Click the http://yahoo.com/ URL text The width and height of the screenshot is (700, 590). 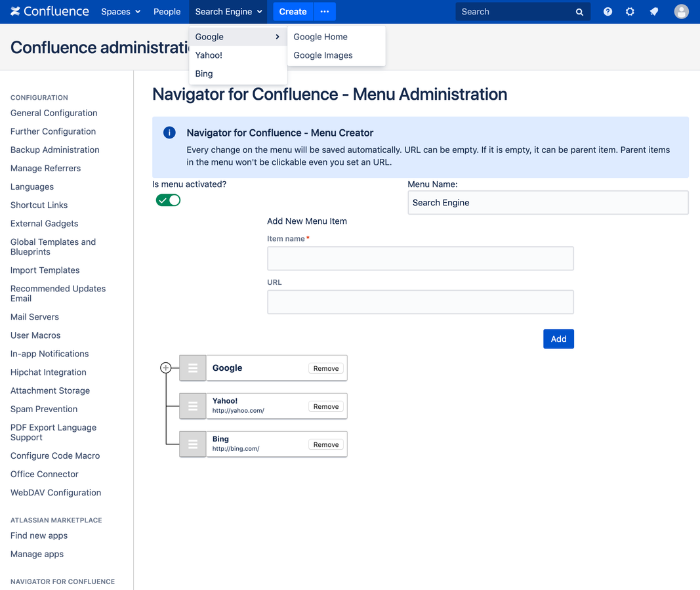pyautogui.click(x=238, y=410)
